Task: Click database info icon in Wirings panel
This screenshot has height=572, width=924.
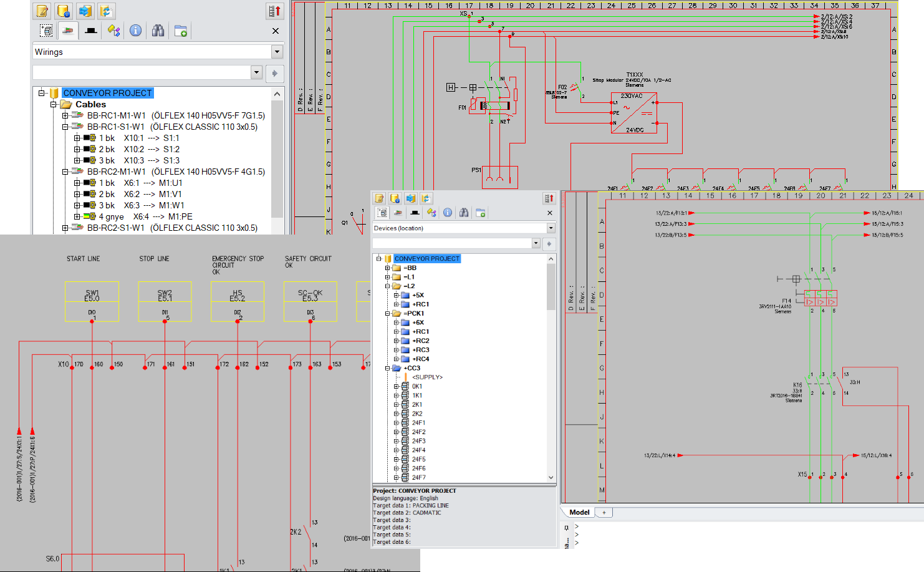Action: [64, 11]
